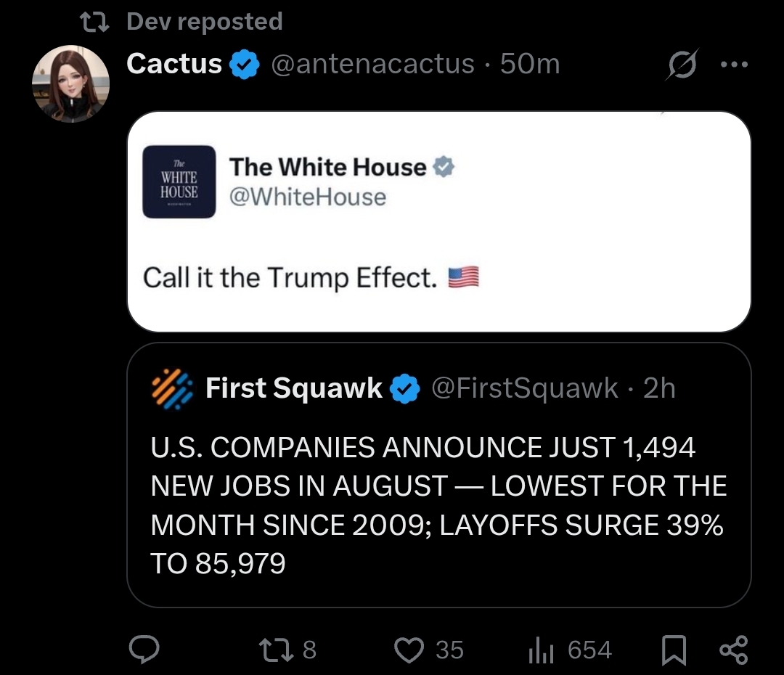
Task: Click the Cactus display name
Action: [x=174, y=64]
